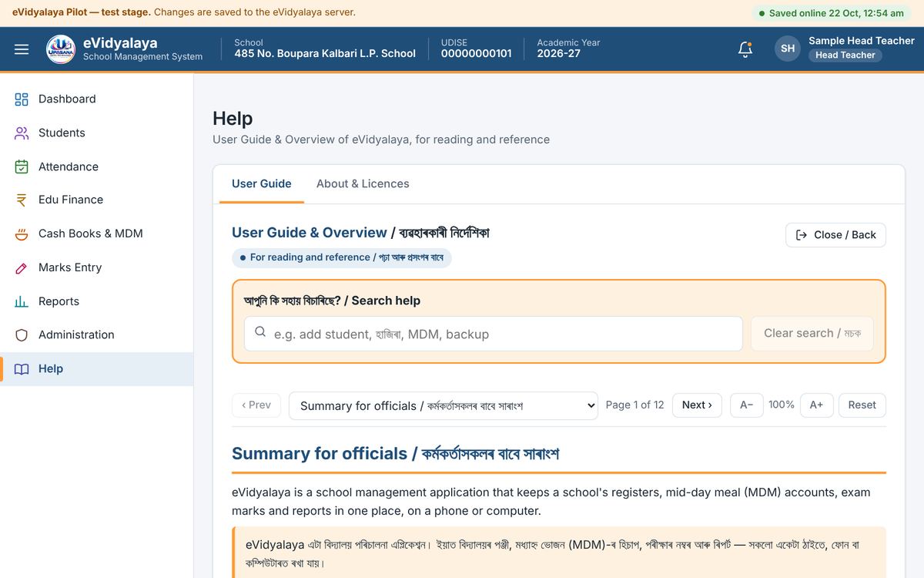Open Marks Entry via its pencil icon
924x578 pixels.
(22, 267)
